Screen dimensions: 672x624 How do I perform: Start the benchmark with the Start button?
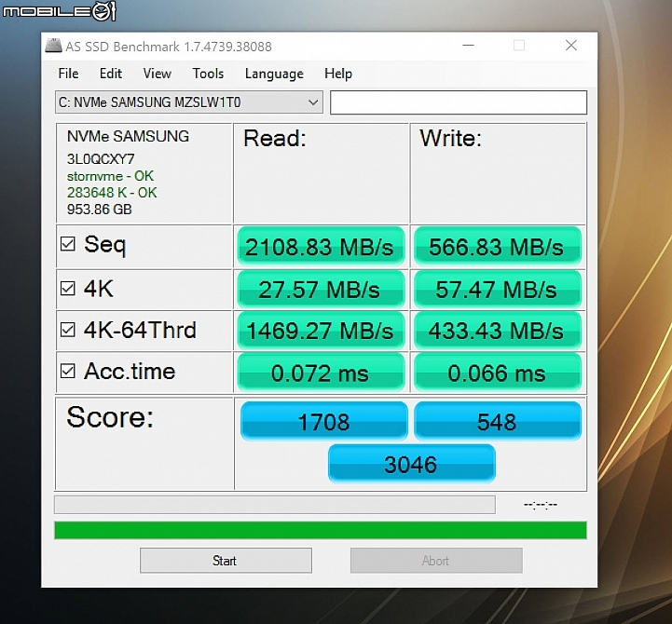(226, 560)
